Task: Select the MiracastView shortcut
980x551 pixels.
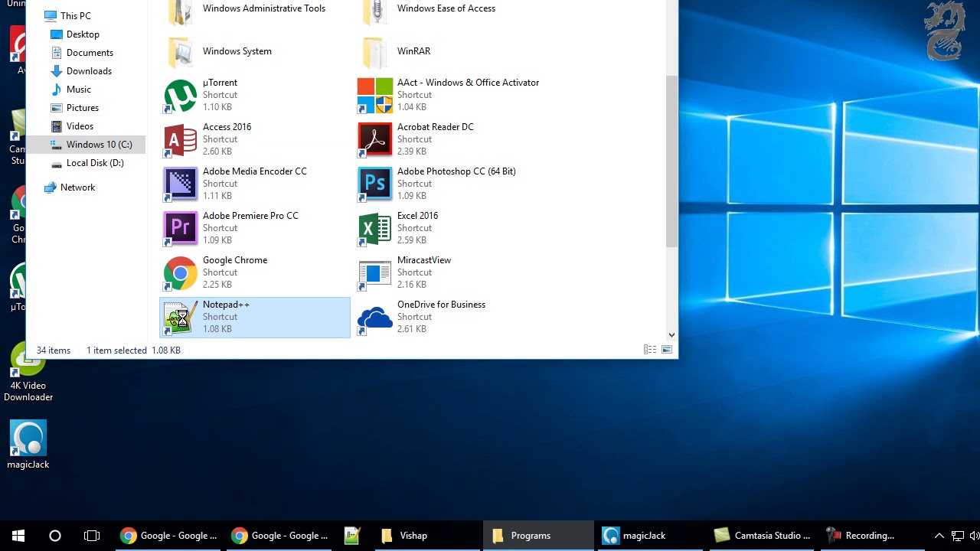Action: pos(449,272)
